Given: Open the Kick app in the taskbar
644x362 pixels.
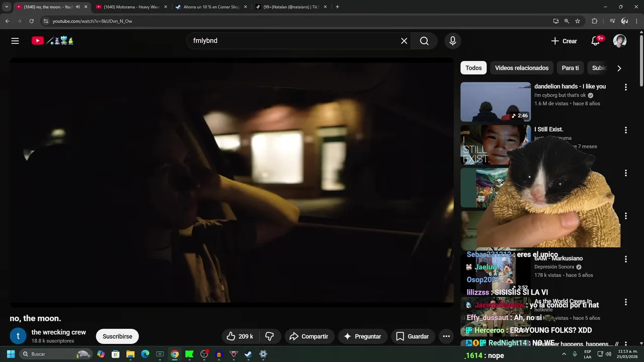Looking at the screenshot, I should (189, 354).
